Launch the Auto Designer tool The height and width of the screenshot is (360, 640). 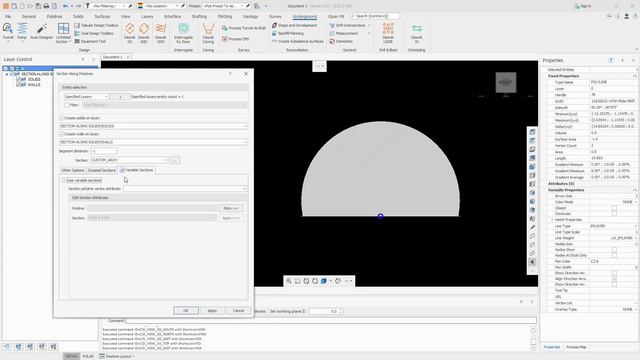point(42,32)
